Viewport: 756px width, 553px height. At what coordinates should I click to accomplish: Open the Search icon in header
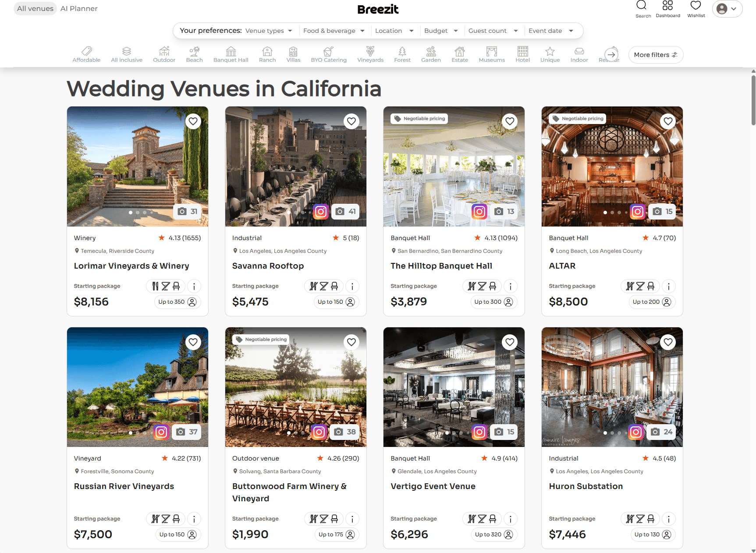pyautogui.click(x=642, y=9)
